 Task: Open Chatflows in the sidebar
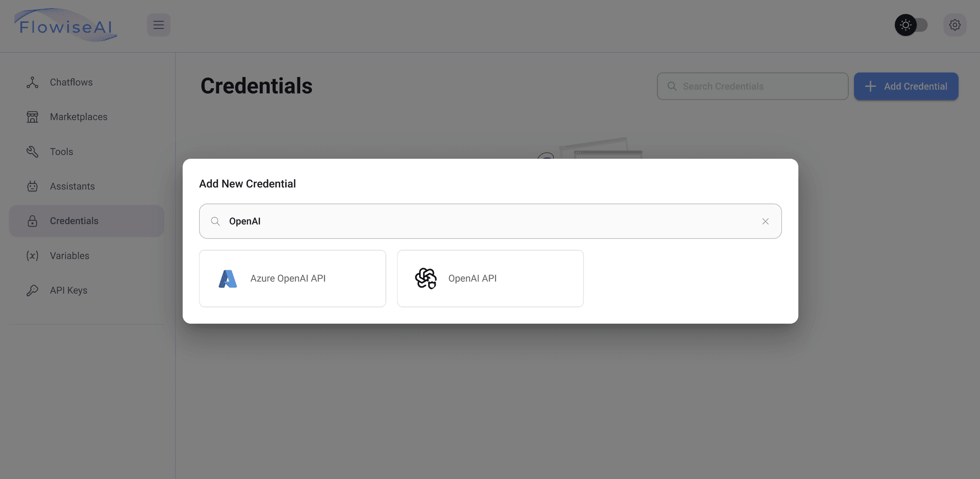point(71,82)
